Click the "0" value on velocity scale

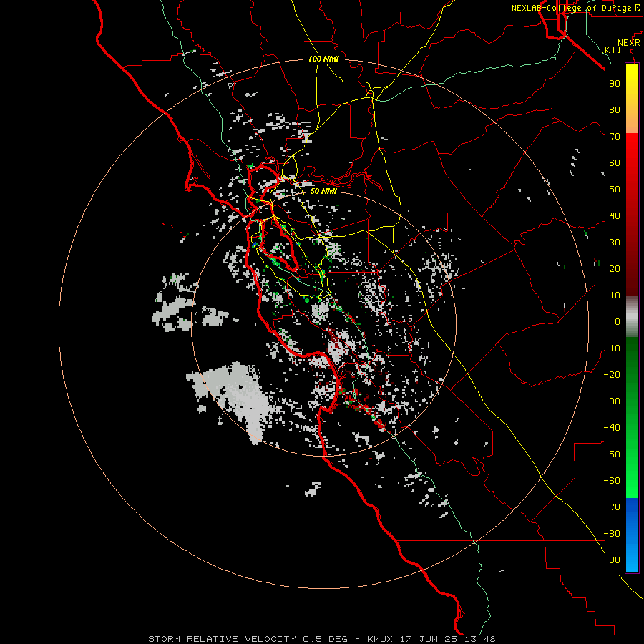click(x=618, y=322)
